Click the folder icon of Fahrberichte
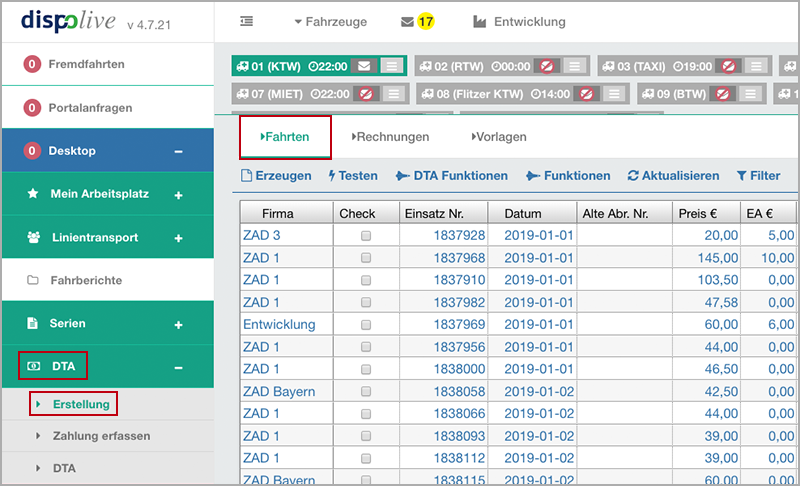The height and width of the screenshot is (486, 800). coord(33,280)
